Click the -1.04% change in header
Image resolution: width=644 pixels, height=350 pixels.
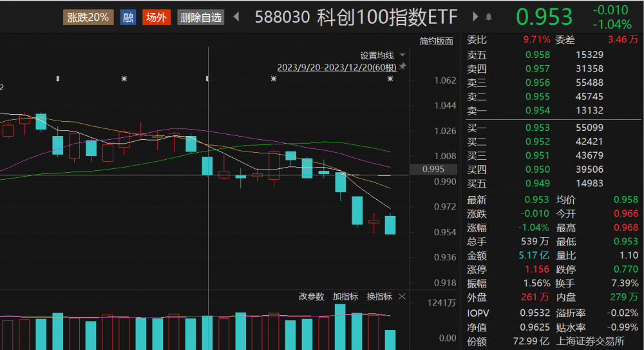612,24
